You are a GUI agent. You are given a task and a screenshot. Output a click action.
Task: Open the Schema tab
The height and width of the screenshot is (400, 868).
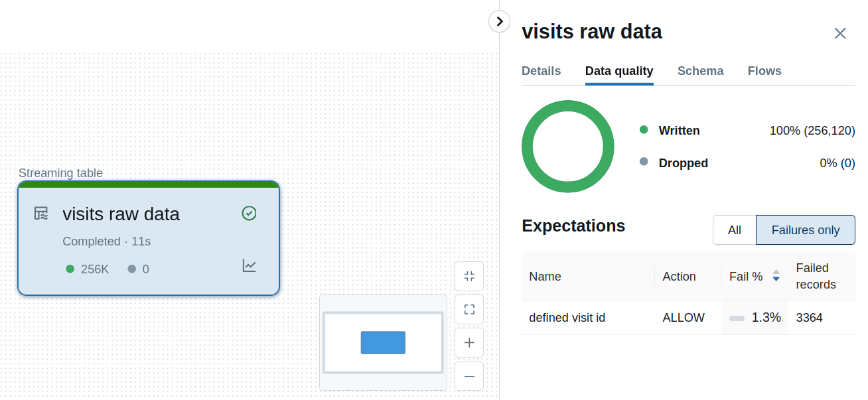click(x=700, y=71)
